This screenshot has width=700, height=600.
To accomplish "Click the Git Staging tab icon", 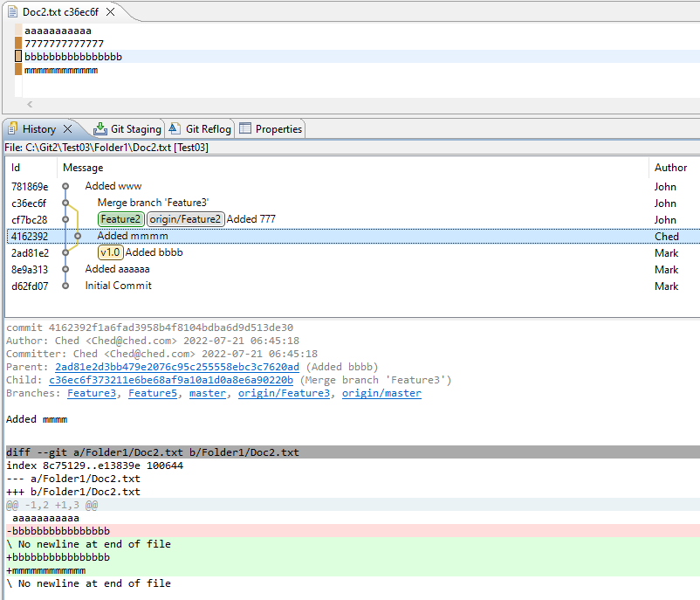I will pyautogui.click(x=100, y=129).
